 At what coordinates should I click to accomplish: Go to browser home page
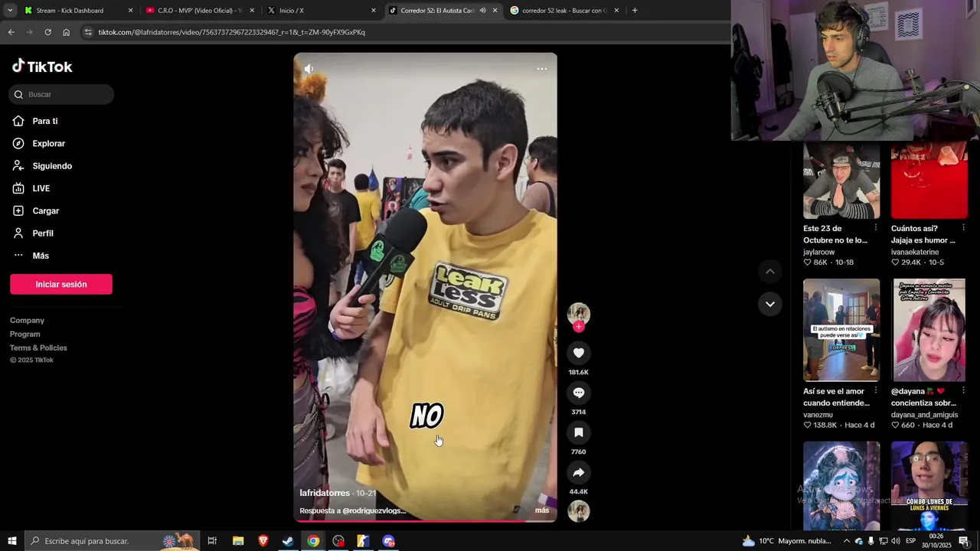click(66, 32)
